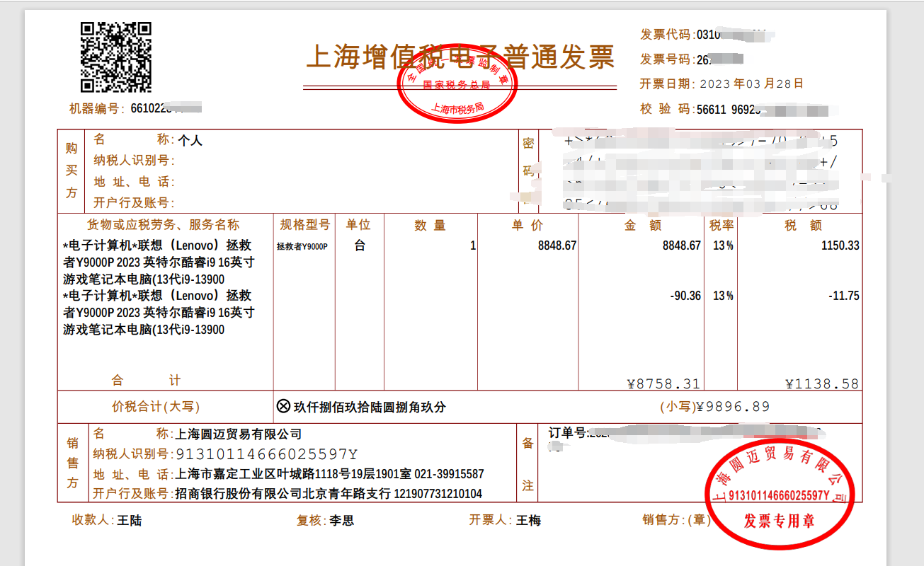
Task: Click the second row 13% tax rate
Action: pos(723,296)
